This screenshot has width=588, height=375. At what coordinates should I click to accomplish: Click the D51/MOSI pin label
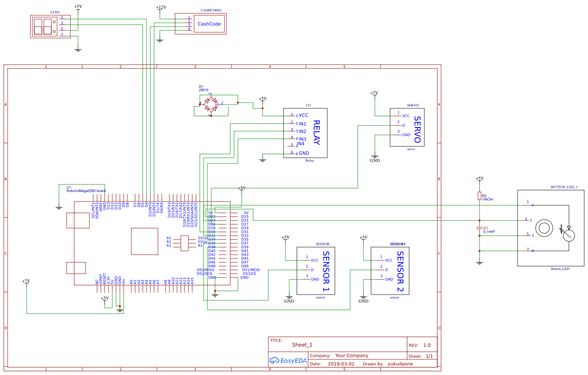click(251, 270)
